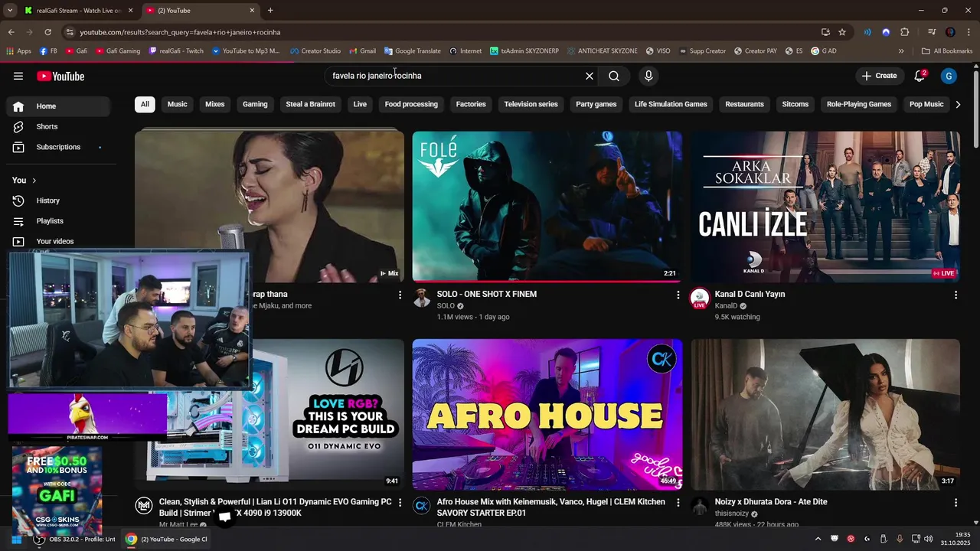The width and height of the screenshot is (980, 551).
Task: Play the AFRO HOUSE thumbnail video
Action: [x=547, y=414]
